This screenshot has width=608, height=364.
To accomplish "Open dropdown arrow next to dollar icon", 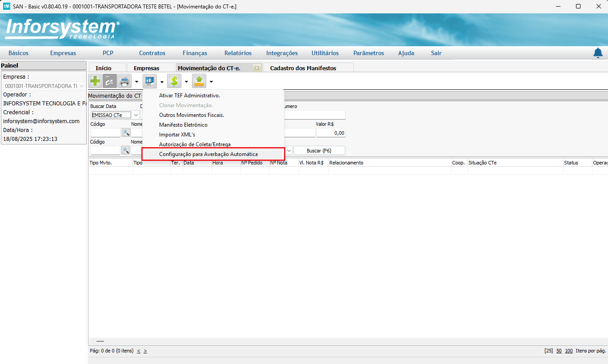I will (186, 82).
